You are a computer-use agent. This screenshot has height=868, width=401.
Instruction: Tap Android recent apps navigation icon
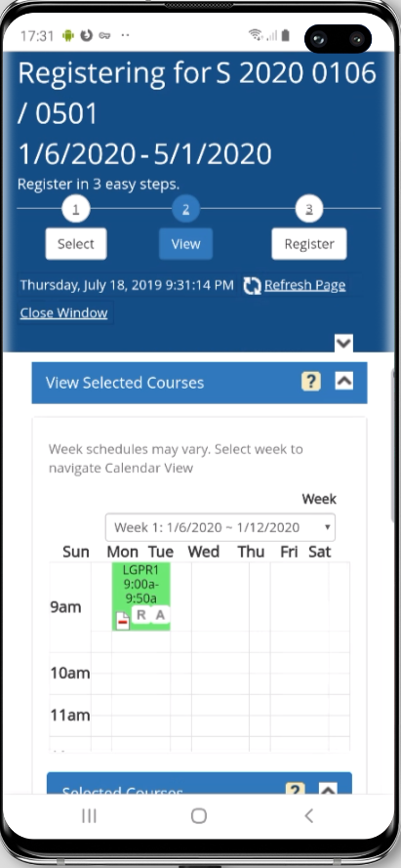coord(89,815)
